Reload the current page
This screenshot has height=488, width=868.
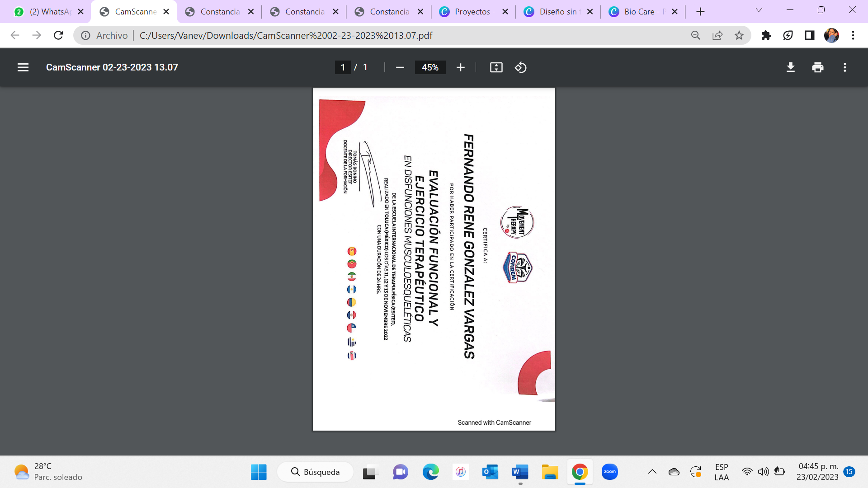(58, 35)
